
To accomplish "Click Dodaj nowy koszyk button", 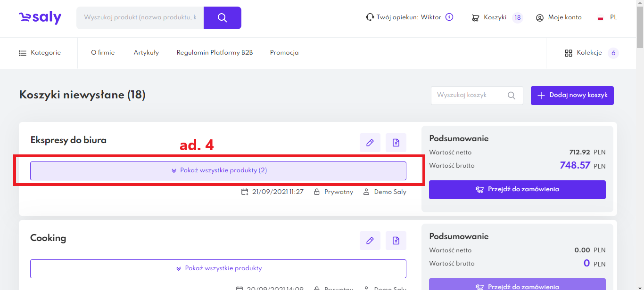I will pos(572,96).
